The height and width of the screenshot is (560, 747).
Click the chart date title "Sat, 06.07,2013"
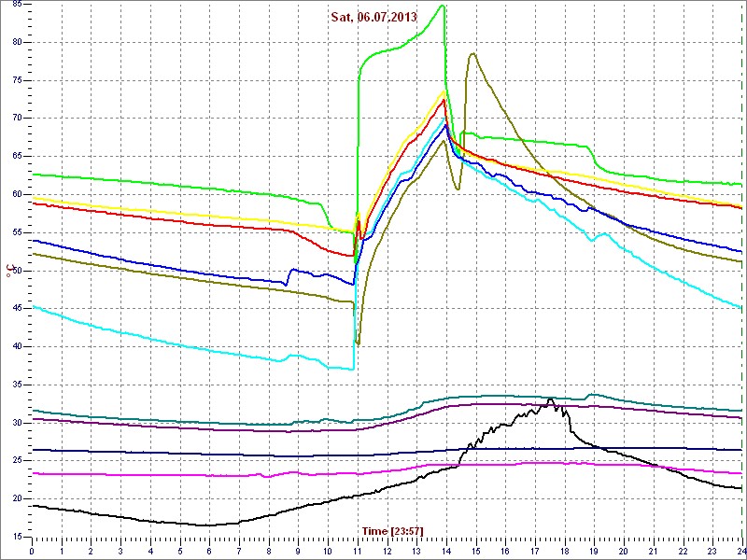(374, 17)
